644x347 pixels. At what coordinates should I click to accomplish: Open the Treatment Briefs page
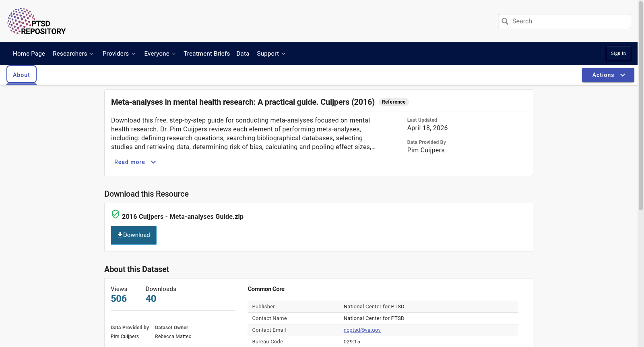206,54
